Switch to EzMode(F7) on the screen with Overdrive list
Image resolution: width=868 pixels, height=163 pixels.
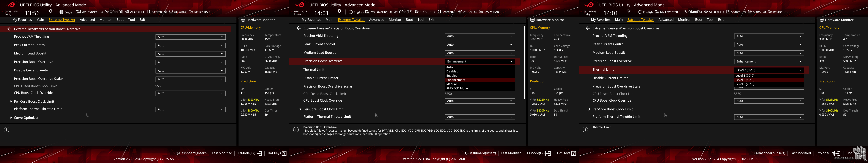[x=539, y=153]
